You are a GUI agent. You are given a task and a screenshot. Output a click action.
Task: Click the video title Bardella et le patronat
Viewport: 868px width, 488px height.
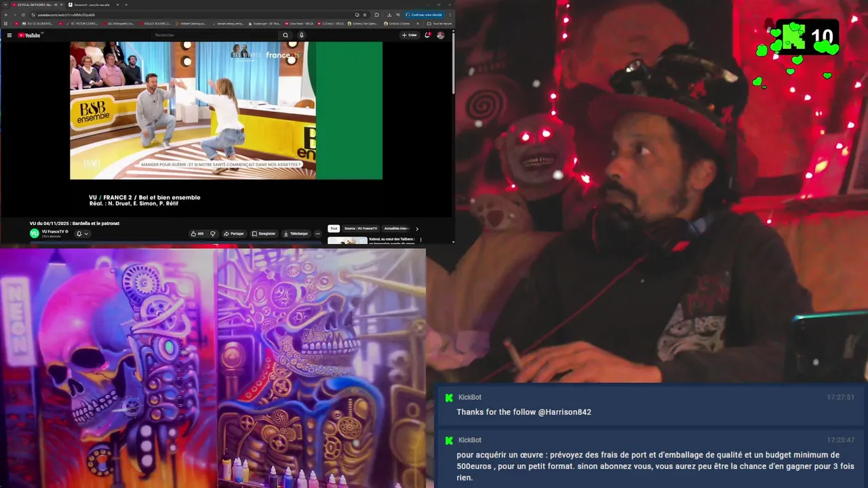pyautogui.click(x=75, y=223)
